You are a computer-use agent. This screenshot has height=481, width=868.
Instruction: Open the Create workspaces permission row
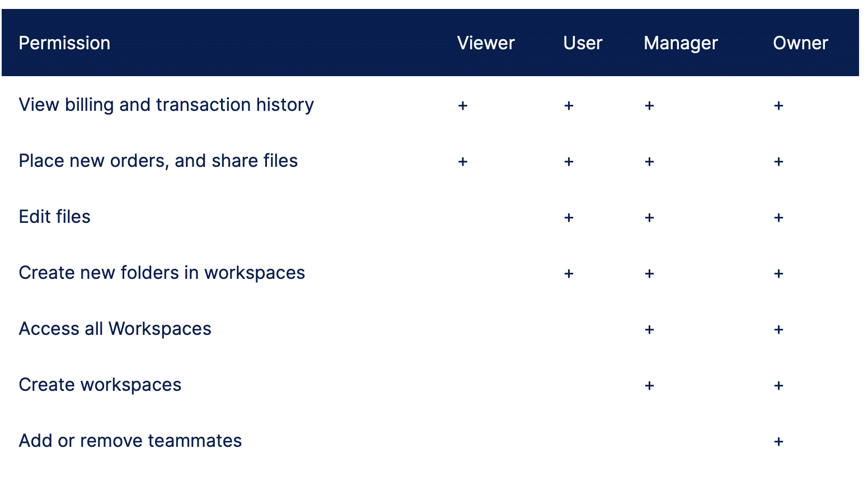[100, 385]
